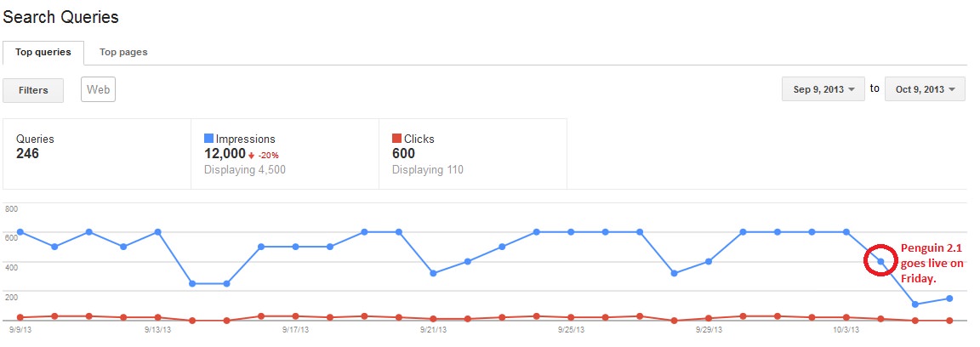Click the blue Impressions color square
Viewport: 980px width, 347px height.
(208, 139)
